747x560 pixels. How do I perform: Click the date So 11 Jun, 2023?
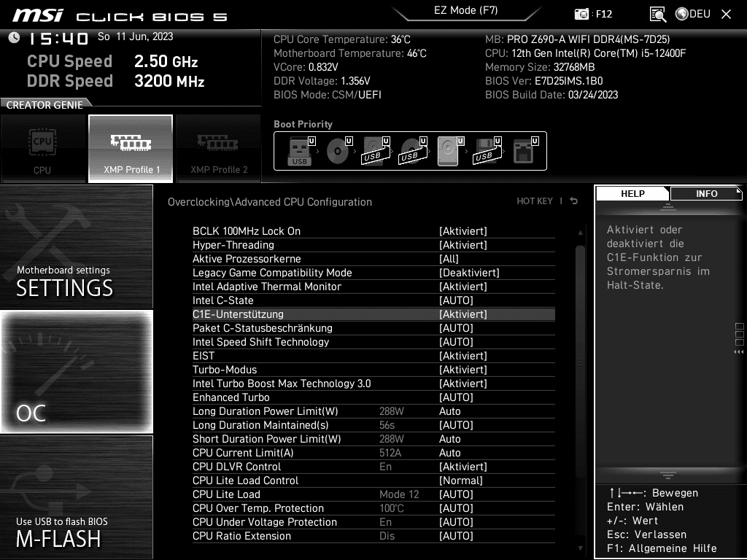tap(135, 36)
